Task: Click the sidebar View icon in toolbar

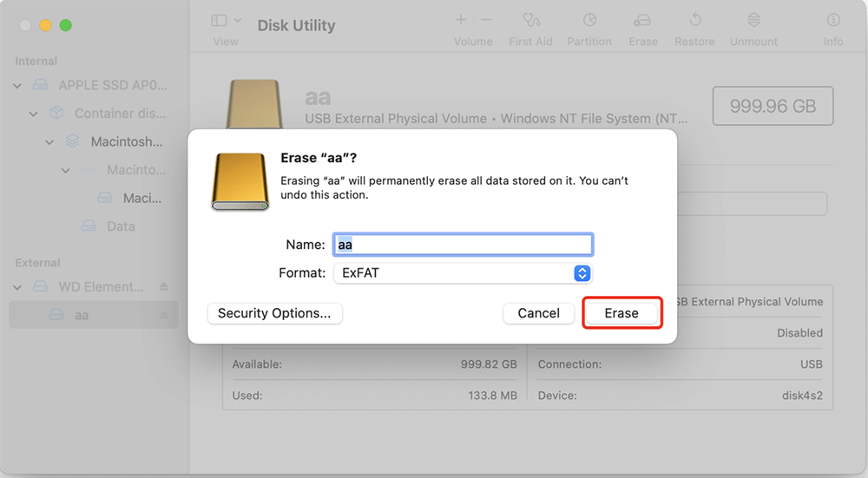Action: click(x=220, y=21)
